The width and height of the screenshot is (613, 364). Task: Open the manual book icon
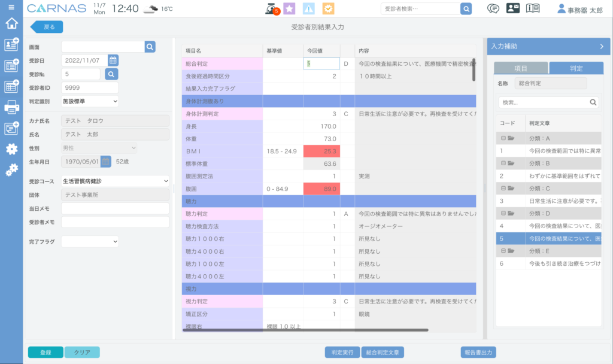coord(532,8)
